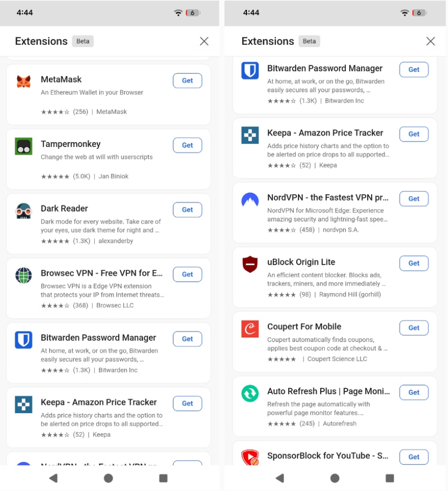Get the Coupert For Mobile extension

(x=414, y=328)
